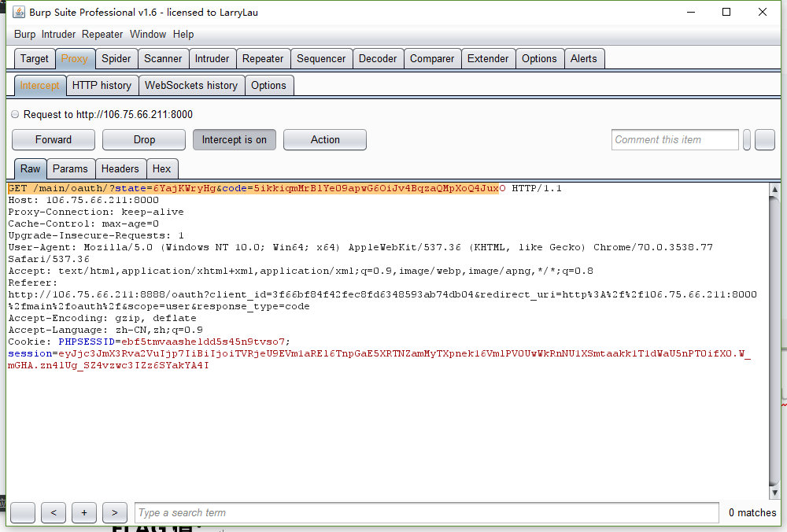Open the Help menu

click(183, 34)
